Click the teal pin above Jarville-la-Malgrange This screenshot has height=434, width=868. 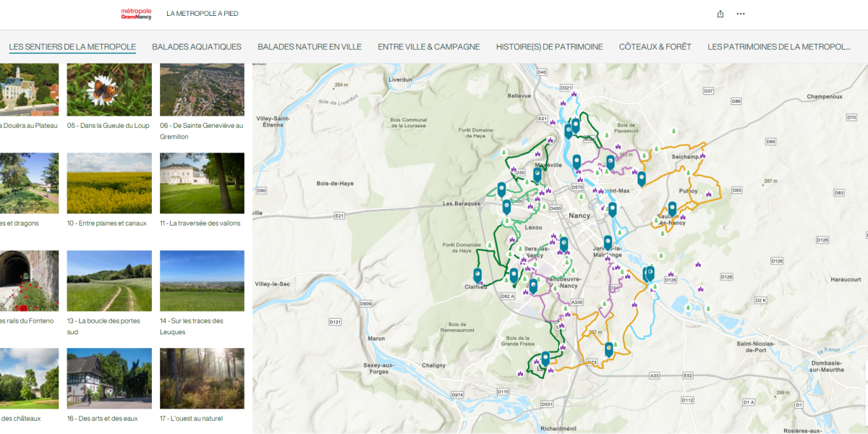pyautogui.click(x=608, y=242)
